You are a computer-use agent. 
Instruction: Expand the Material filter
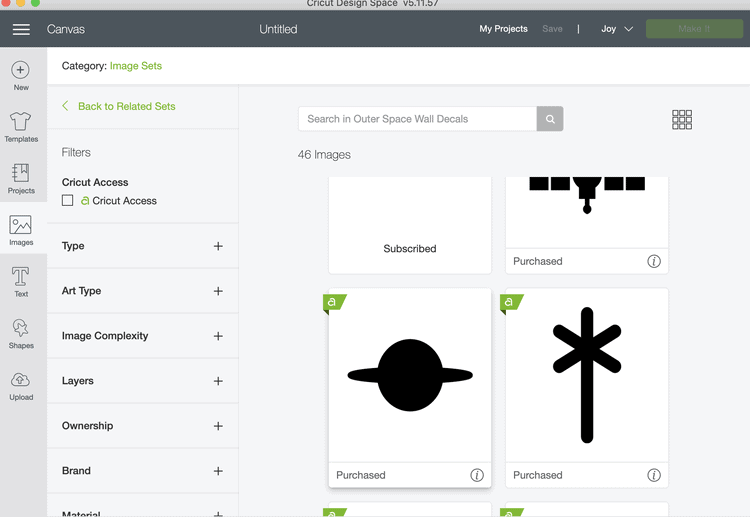[x=218, y=514]
